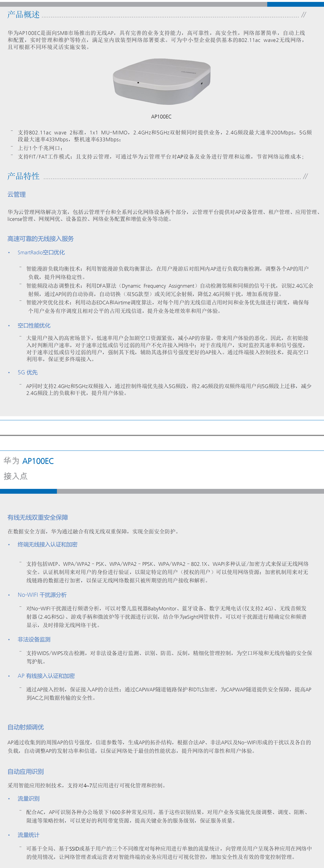Click the 非法设备监测 bullet heading

tap(34, 639)
